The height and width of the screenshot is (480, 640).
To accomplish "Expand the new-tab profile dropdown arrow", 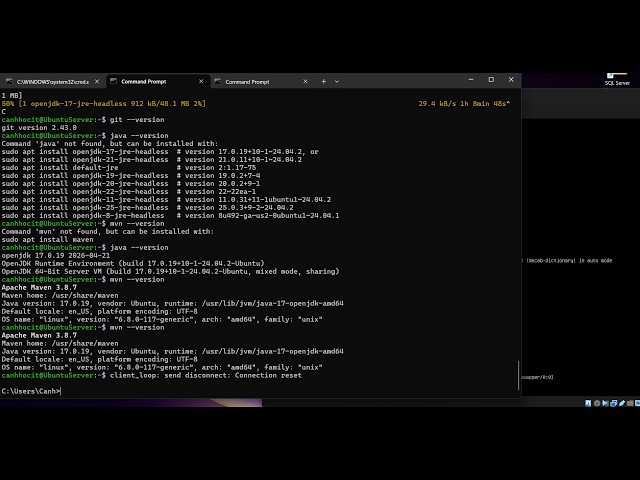I will (337, 82).
